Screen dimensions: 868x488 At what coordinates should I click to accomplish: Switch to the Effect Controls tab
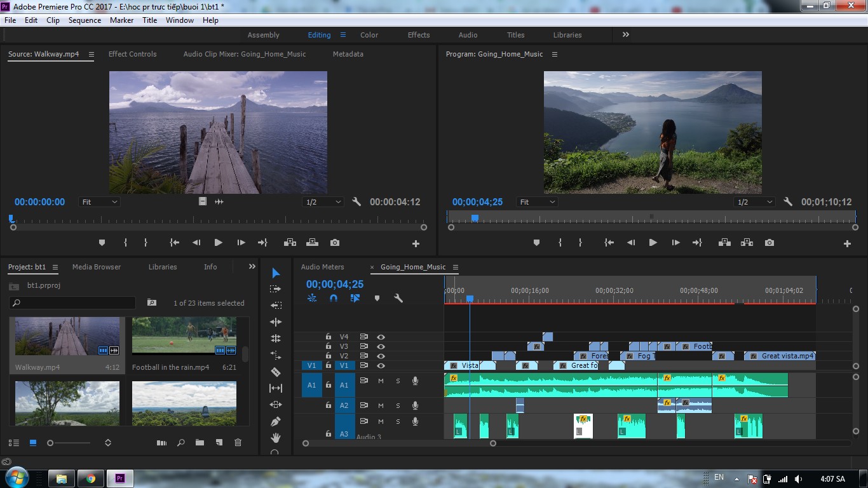[132, 54]
